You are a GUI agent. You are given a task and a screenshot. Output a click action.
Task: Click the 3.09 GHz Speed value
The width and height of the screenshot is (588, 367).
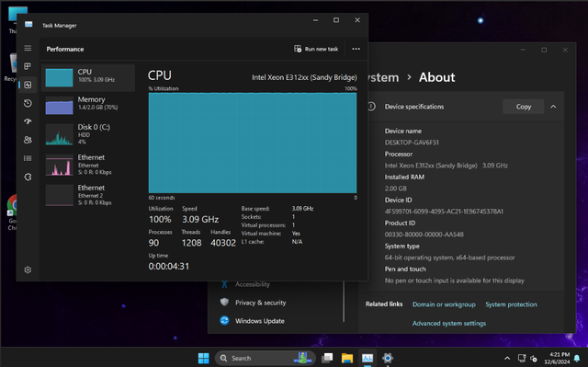coord(200,219)
